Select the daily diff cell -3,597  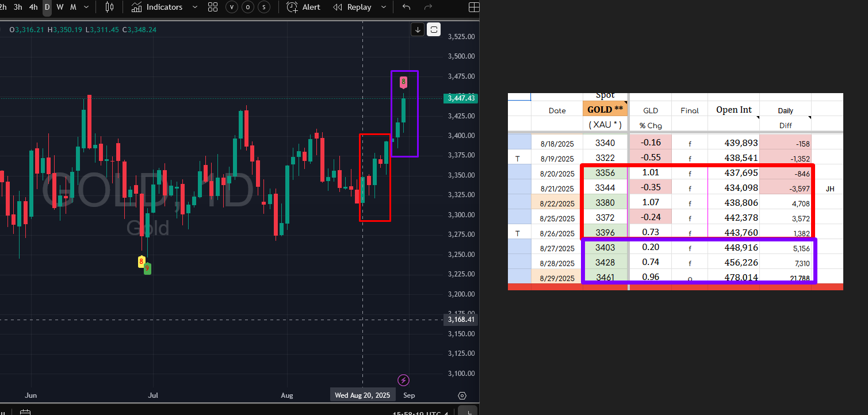coord(785,189)
